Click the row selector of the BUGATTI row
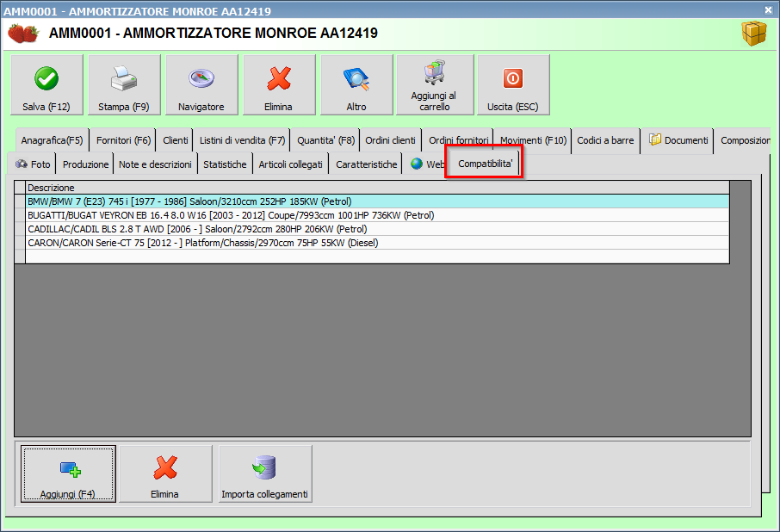The image size is (780, 532). 20,215
